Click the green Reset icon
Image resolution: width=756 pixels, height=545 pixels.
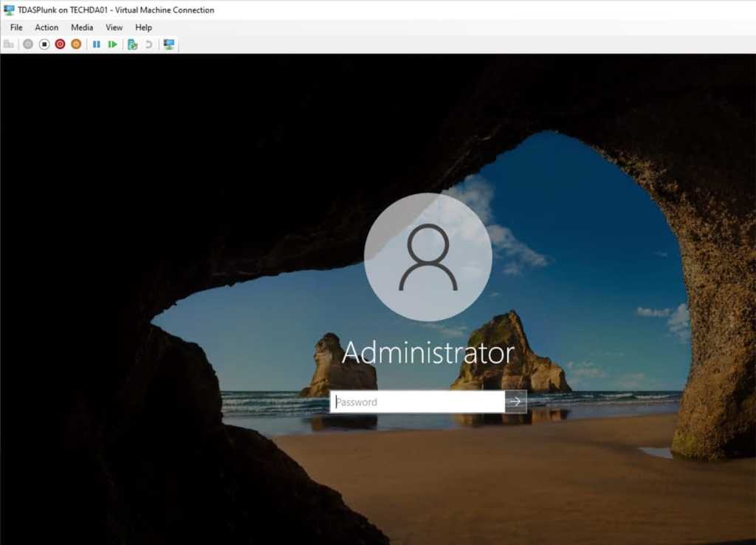pos(111,44)
